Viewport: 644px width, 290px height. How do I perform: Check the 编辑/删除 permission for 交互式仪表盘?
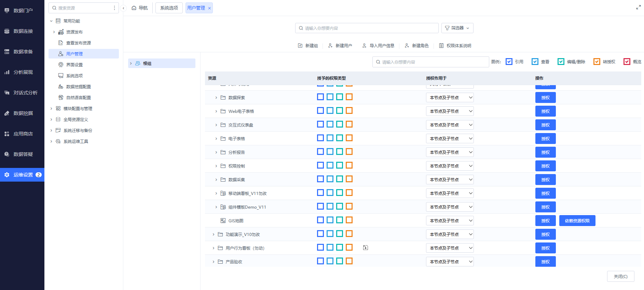340,124
